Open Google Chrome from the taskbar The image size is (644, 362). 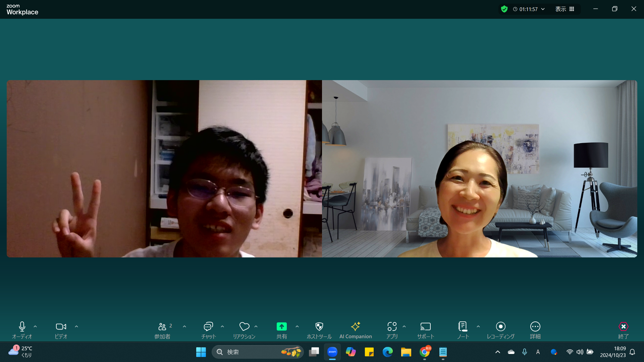pyautogui.click(x=425, y=352)
